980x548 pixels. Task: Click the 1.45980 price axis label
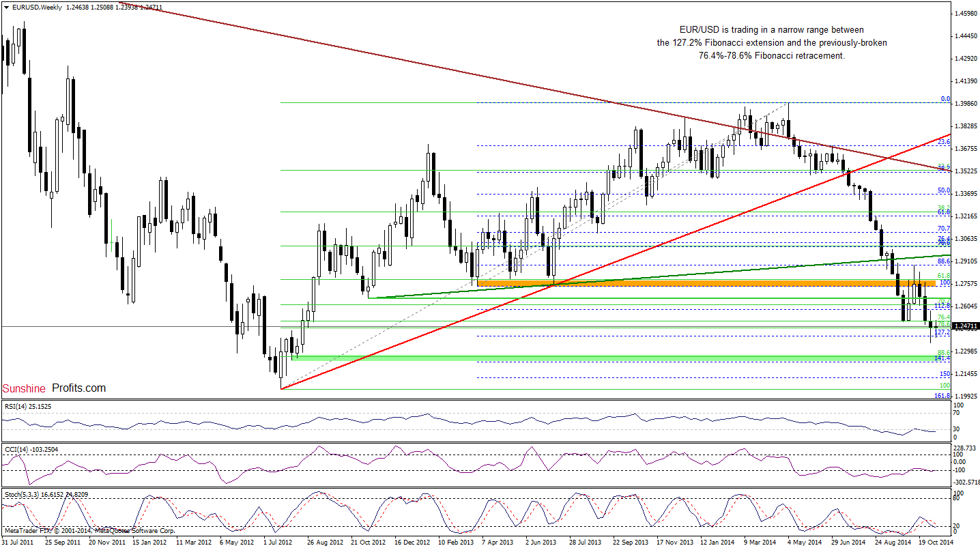[966, 14]
